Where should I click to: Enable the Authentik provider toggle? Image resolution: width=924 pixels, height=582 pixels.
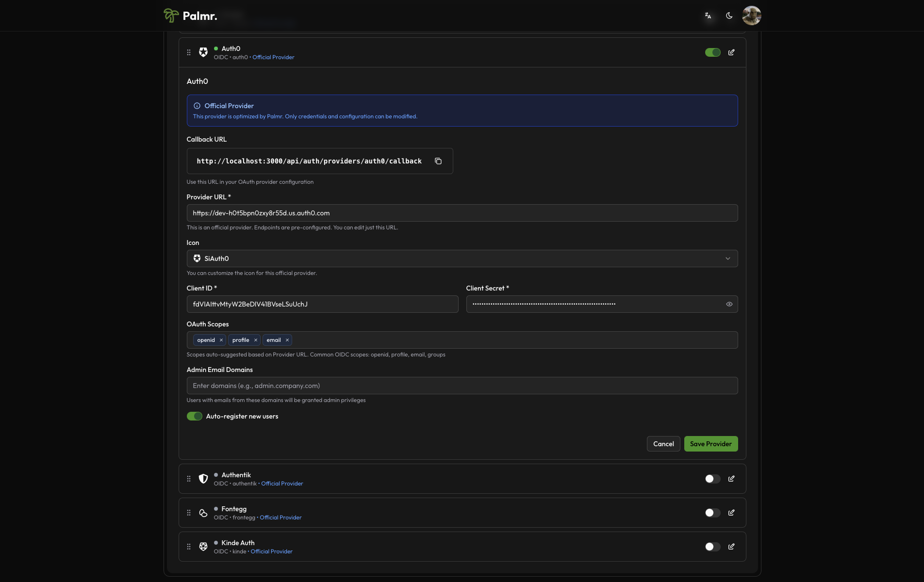713,479
